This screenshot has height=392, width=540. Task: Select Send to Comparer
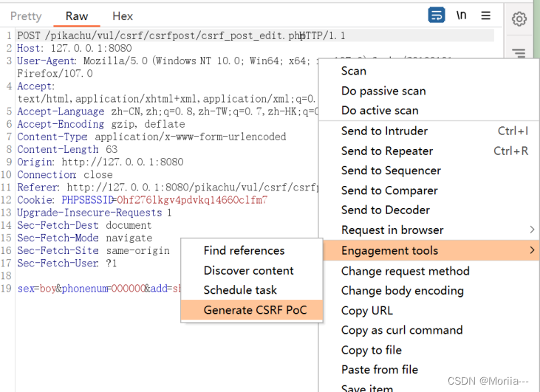tap(428, 190)
